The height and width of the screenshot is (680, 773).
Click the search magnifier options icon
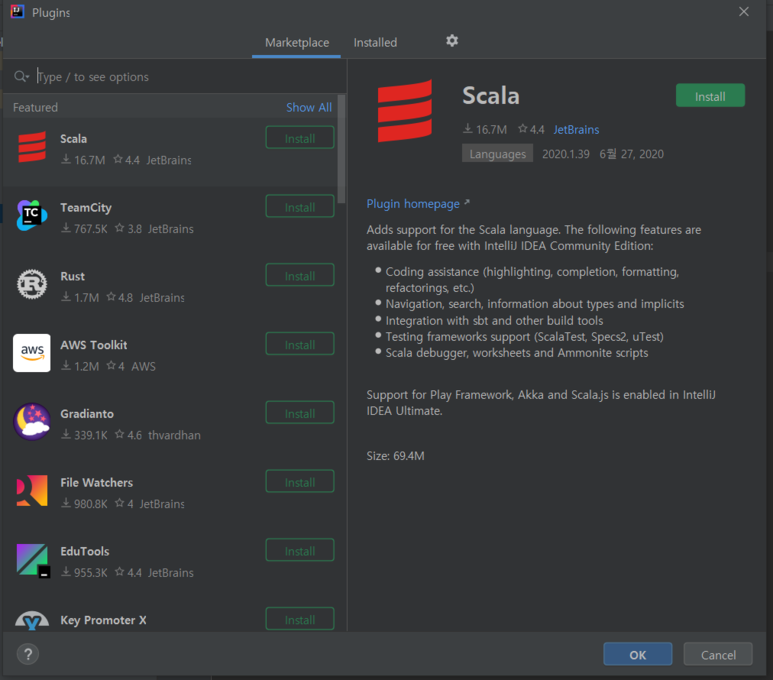point(21,76)
